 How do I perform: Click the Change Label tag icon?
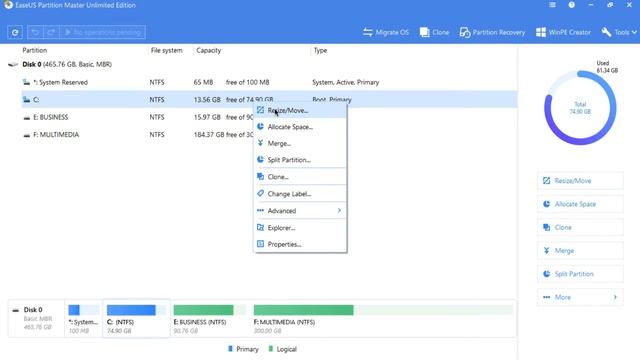(260, 193)
